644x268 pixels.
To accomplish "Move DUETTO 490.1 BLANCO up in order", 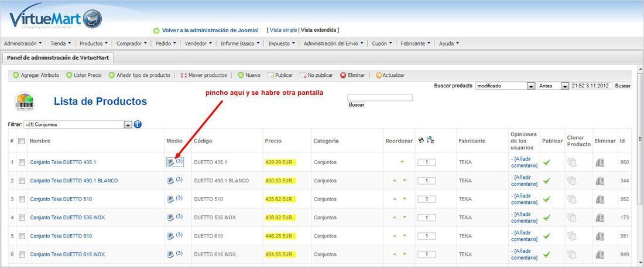I will click(x=394, y=181).
